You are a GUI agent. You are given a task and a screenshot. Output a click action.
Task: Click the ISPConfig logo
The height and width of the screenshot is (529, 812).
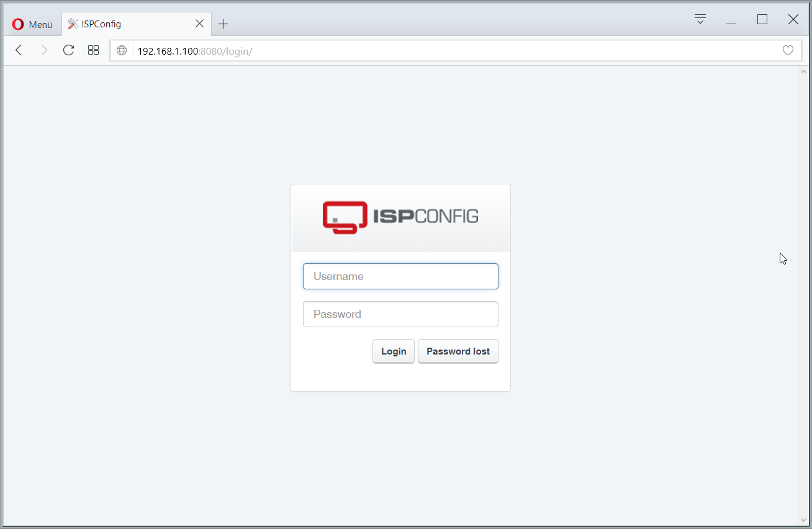click(400, 217)
